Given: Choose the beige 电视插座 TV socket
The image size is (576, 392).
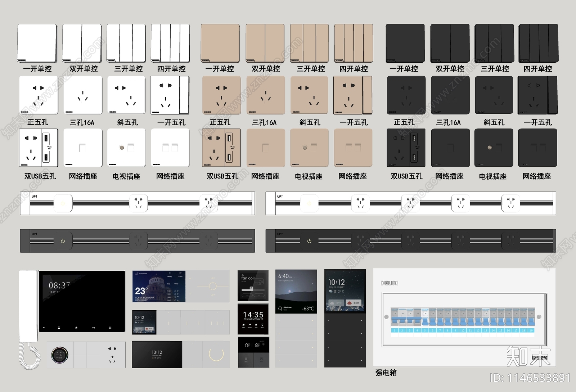Looking at the screenshot, I should pos(309,148).
